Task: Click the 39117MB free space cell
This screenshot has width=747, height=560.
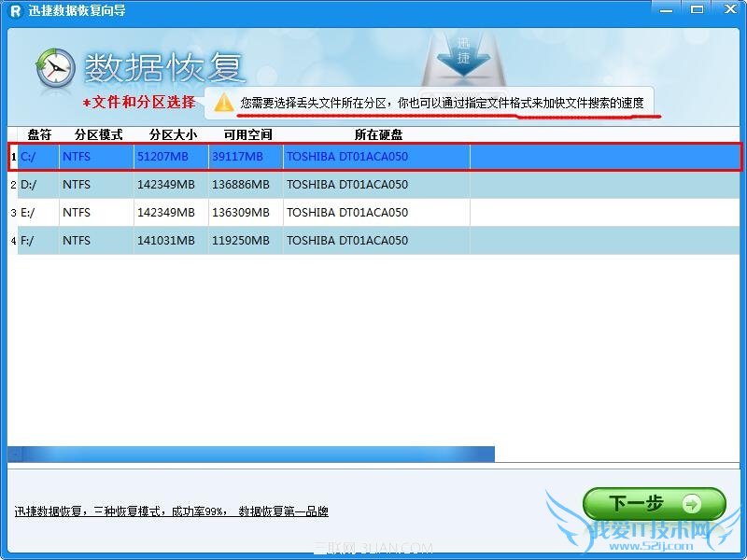Action: coord(246,157)
